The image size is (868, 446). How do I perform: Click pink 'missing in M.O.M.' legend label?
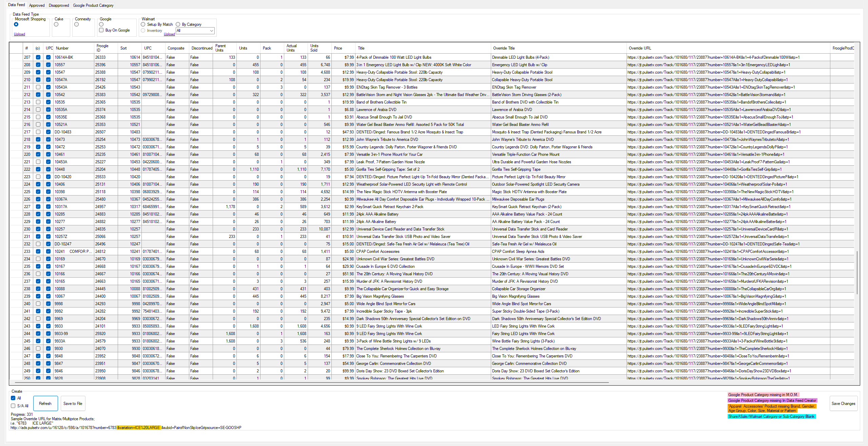click(763, 395)
